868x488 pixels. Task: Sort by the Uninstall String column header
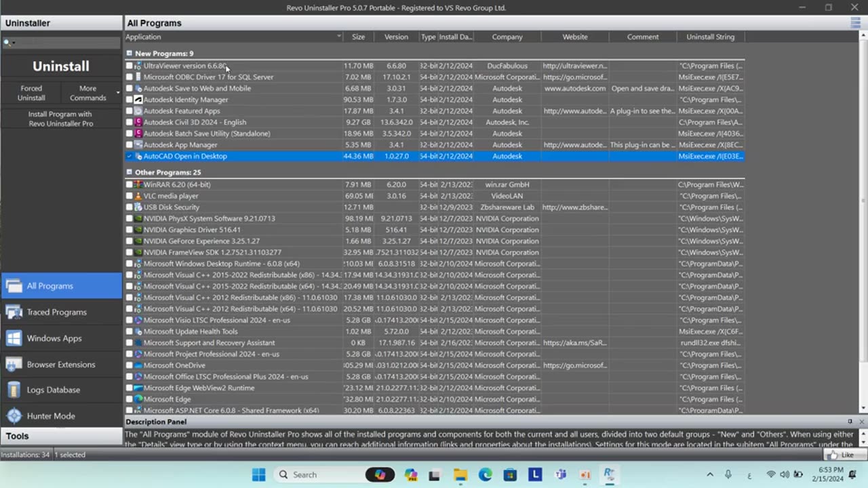click(711, 37)
